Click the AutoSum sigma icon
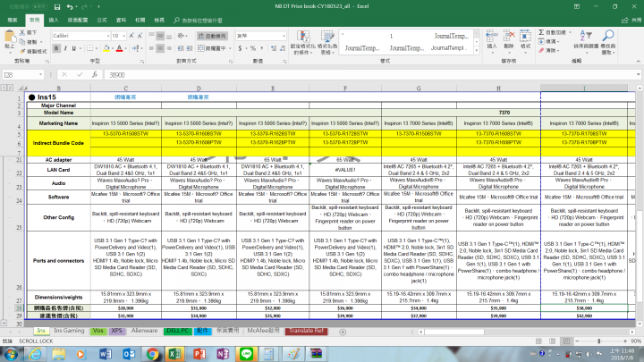The height and width of the screenshot is (362, 644). (541, 32)
